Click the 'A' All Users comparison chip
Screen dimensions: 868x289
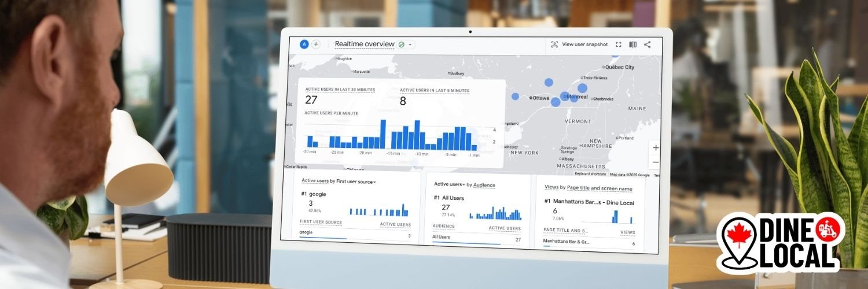pos(304,45)
